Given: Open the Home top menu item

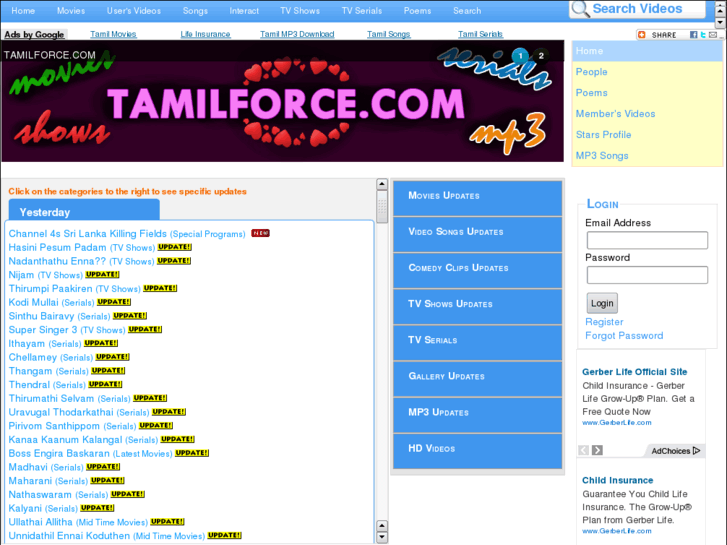Looking at the screenshot, I should [23, 11].
